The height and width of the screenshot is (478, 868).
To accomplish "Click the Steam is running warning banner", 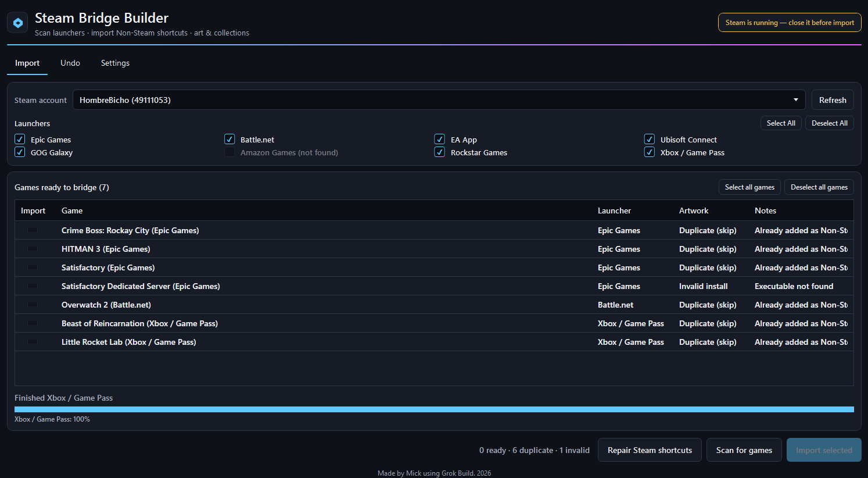I will 790,23.
